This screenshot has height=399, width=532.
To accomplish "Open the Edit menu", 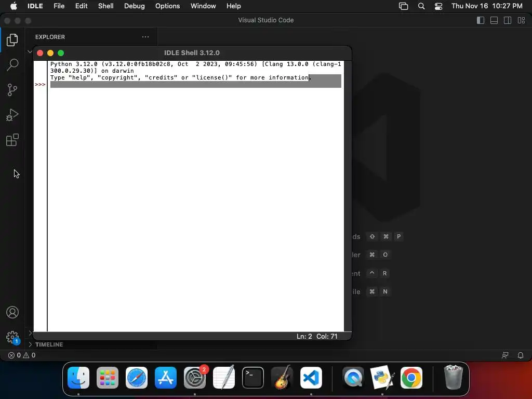I will 81,6.
